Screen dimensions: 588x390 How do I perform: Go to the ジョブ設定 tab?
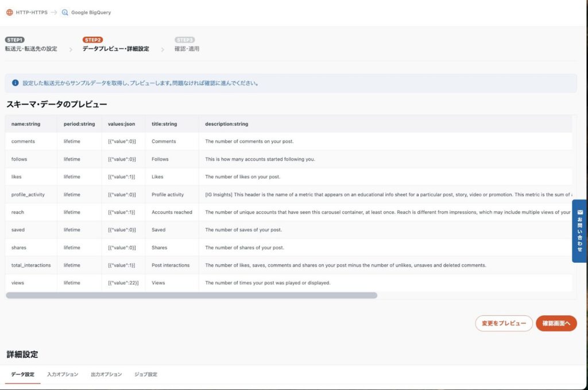(x=146, y=375)
